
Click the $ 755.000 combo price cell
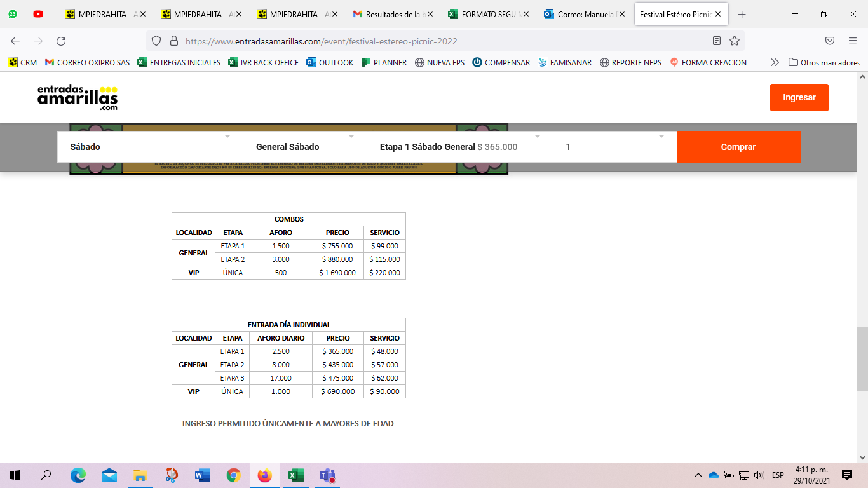(337, 246)
